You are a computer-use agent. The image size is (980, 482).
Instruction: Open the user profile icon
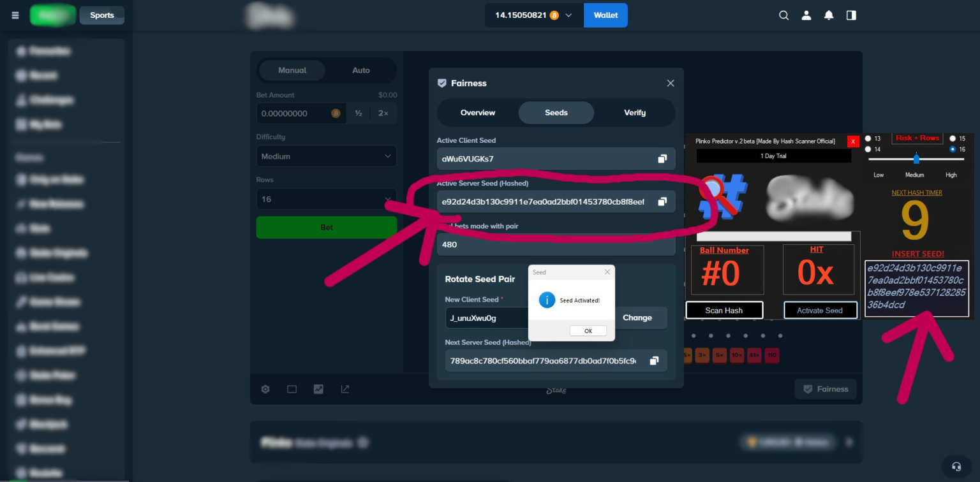tap(806, 15)
